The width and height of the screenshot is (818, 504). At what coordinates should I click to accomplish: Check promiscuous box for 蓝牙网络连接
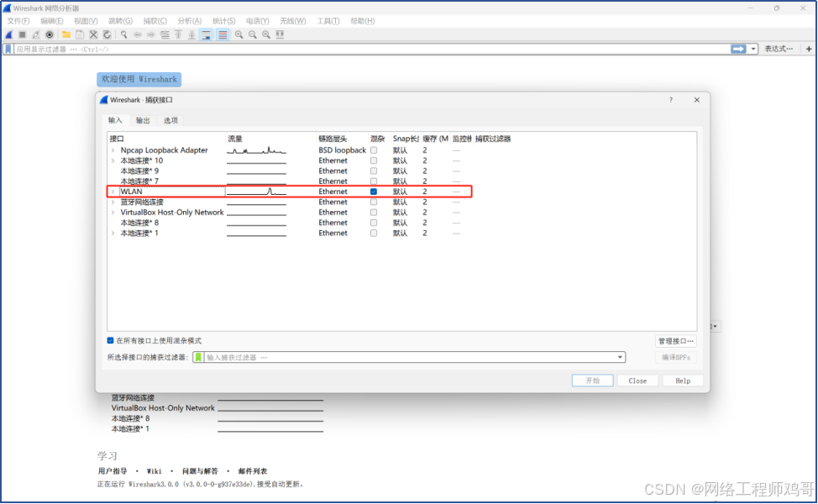point(374,202)
